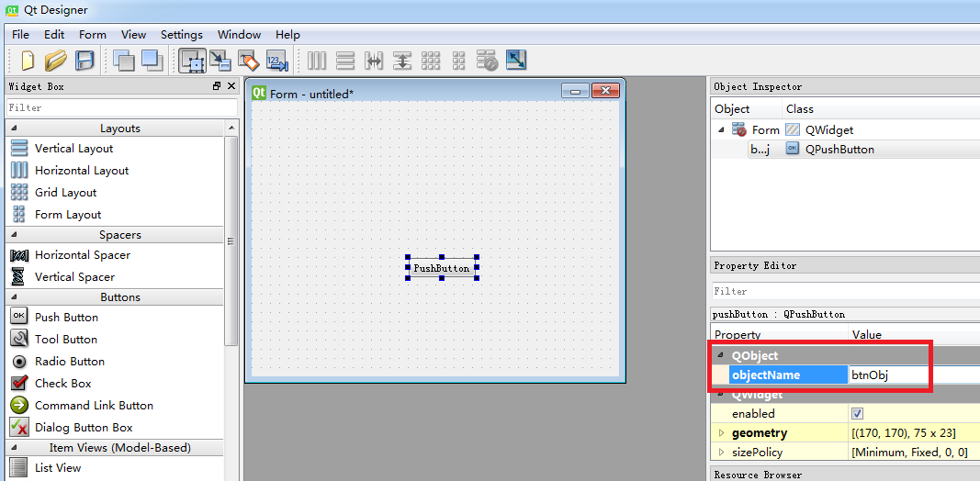Image resolution: width=980 pixels, height=481 pixels.
Task: Click Lay Out Horizontally in Splitter icon
Action: click(x=374, y=61)
